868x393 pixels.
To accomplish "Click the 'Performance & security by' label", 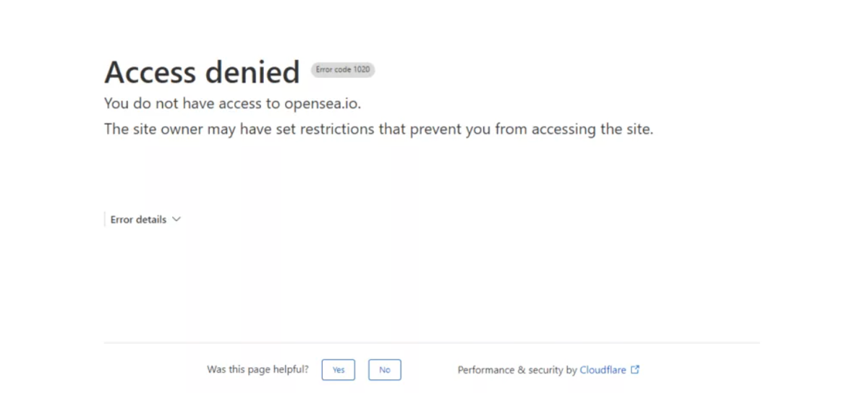I will (517, 370).
